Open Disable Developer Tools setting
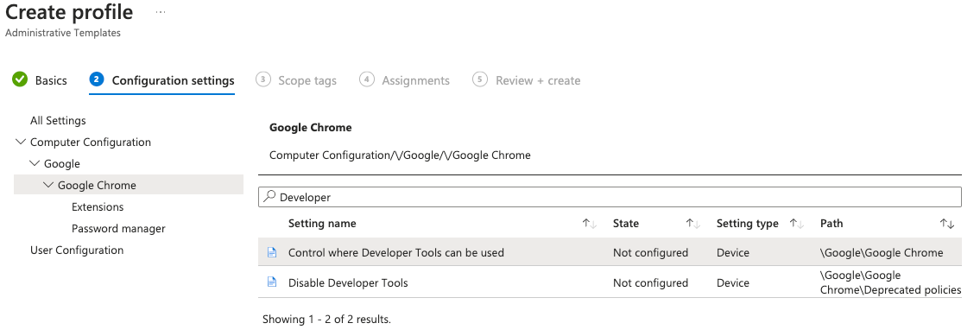The image size is (980, 336). 347,282
